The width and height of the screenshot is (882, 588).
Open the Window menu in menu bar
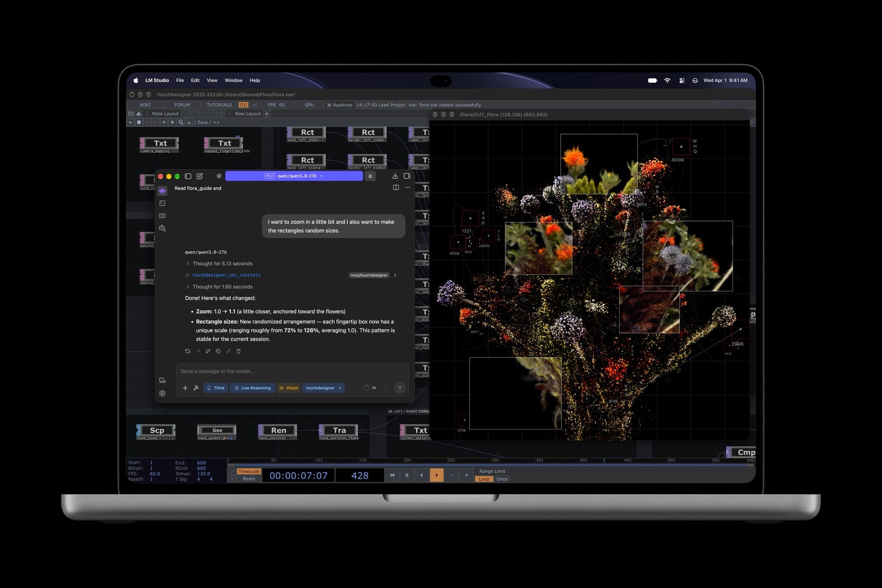tap(234, 81)
